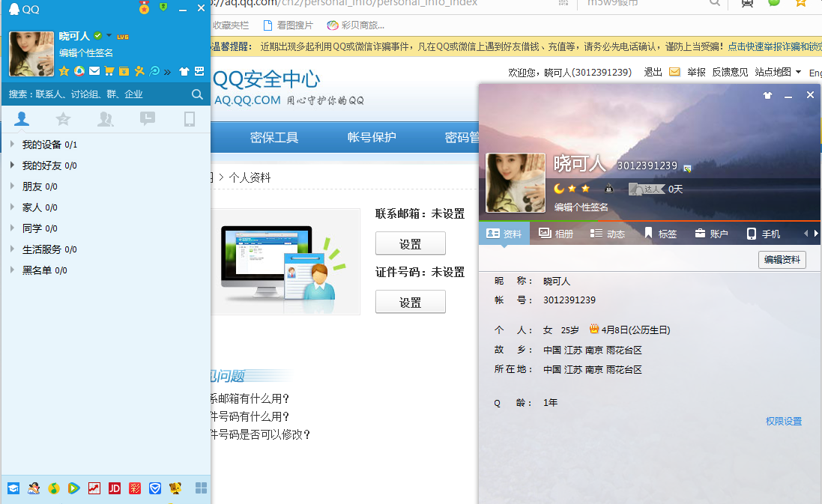This screenshot has height=504, width=822.
Task: Open QQ Games penguin icon at bottom
Action: [34, 488]
